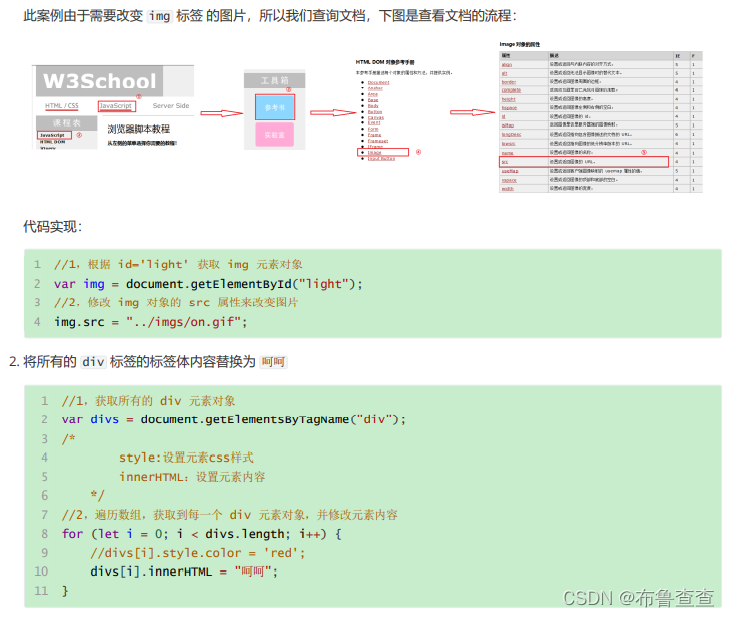Click line number 7 in second code block
This screenshot has width=729, height=617.
[45, 515]
